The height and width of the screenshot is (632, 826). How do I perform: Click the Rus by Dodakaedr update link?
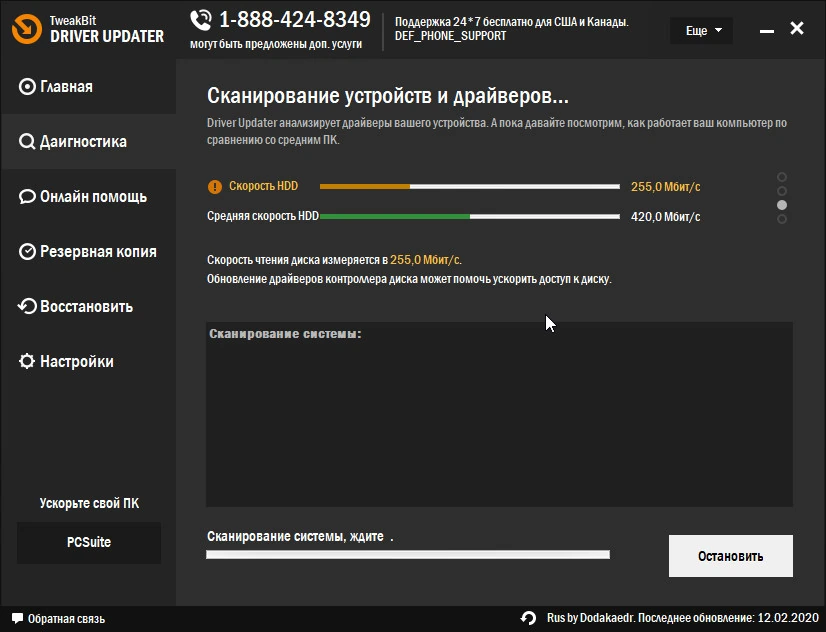pos(683,618)
